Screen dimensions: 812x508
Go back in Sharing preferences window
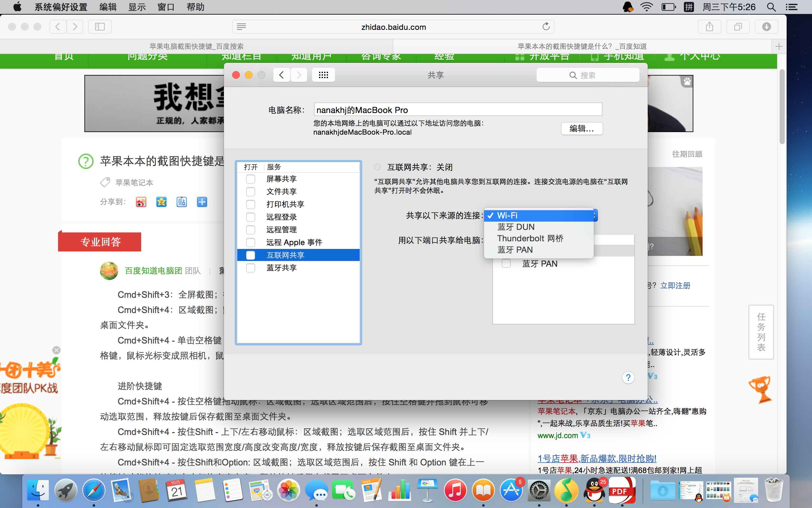pyautogui.click(x=282, y=75)
